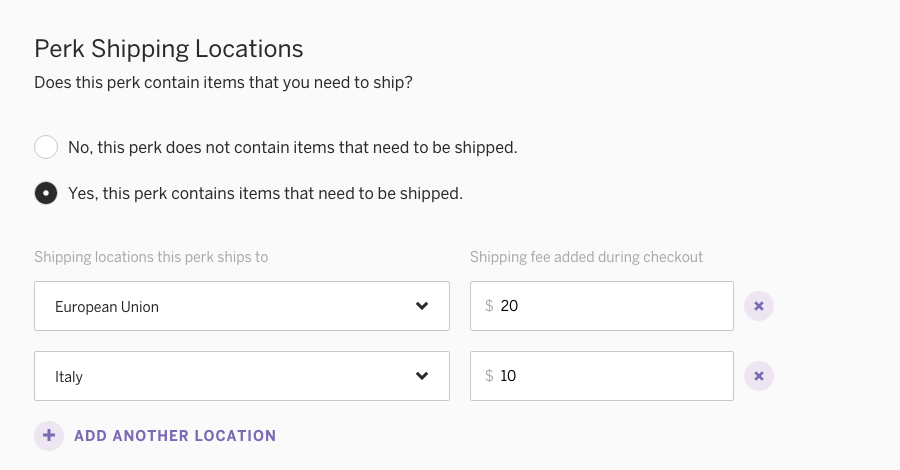
Task: Click the 'Does this perk contain items' question text
Action: click(223, 83)
